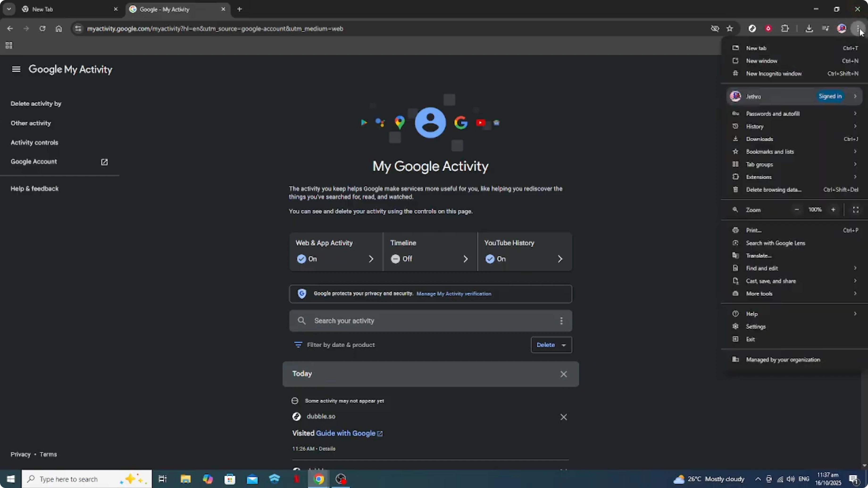Click the browser back arrow
The height and width of the screenshot is (488, 868).
10,29
